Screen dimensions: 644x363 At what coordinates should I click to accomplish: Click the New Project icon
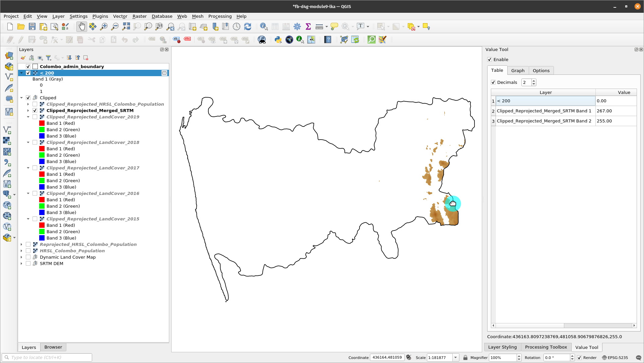point(10,27)
